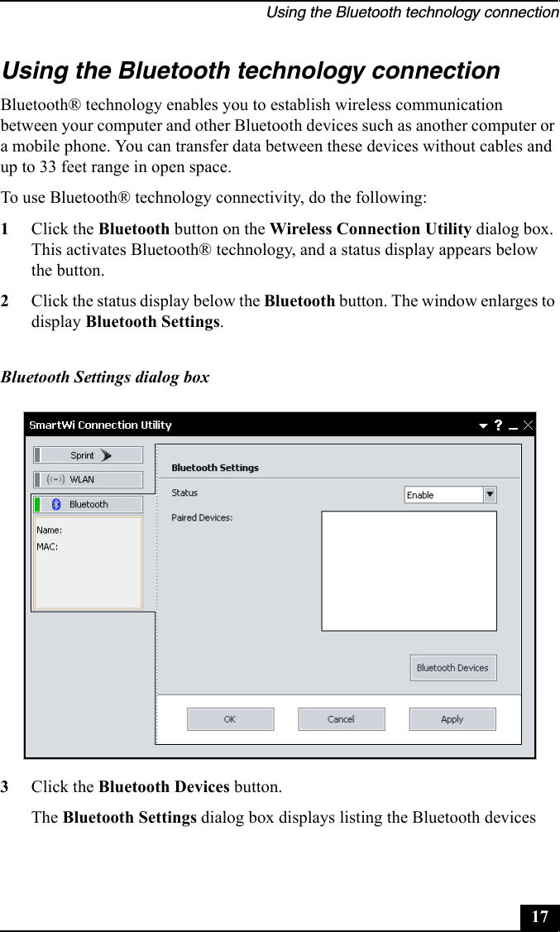
Task: Click the Paired Devices list box
Action: 409,571
